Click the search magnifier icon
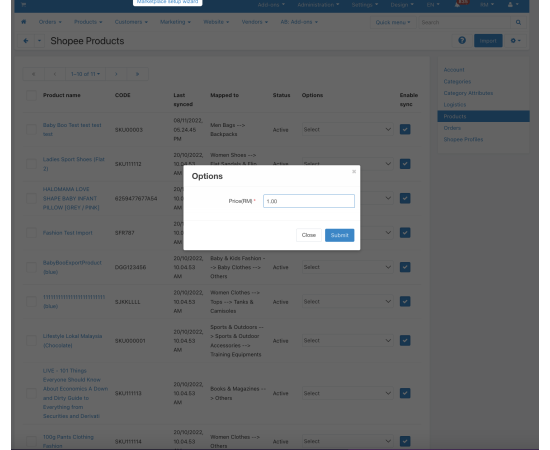The image size is (550, 450). (518, 22)
